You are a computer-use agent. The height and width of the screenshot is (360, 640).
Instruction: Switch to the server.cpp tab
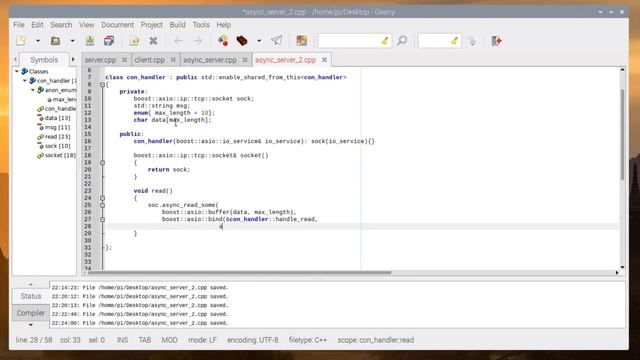click(100, 60)
